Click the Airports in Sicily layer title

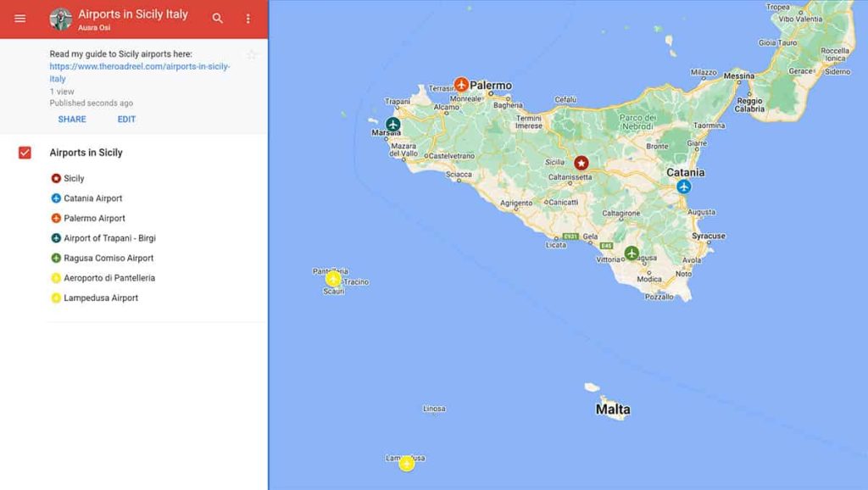(x=86, y=153)
